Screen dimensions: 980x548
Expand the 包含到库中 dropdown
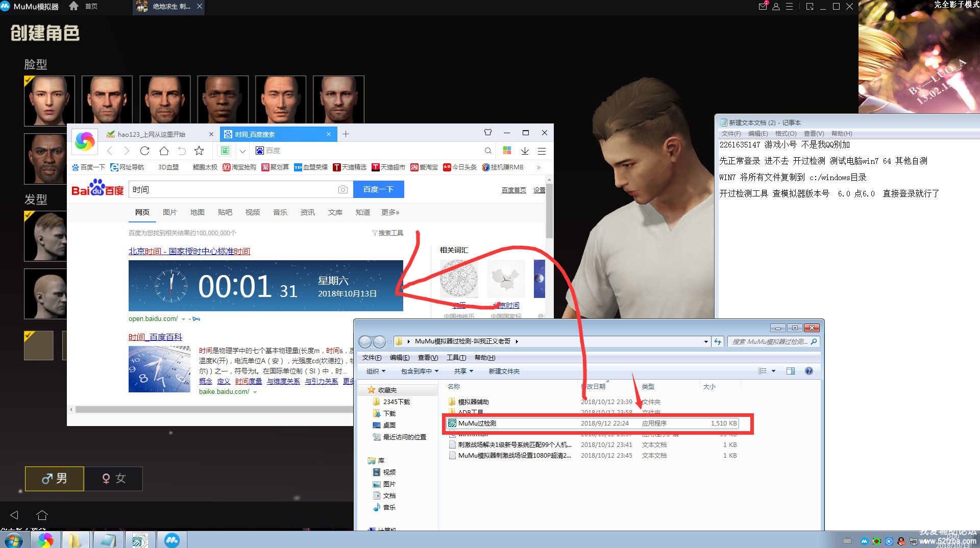click(420, 371)
